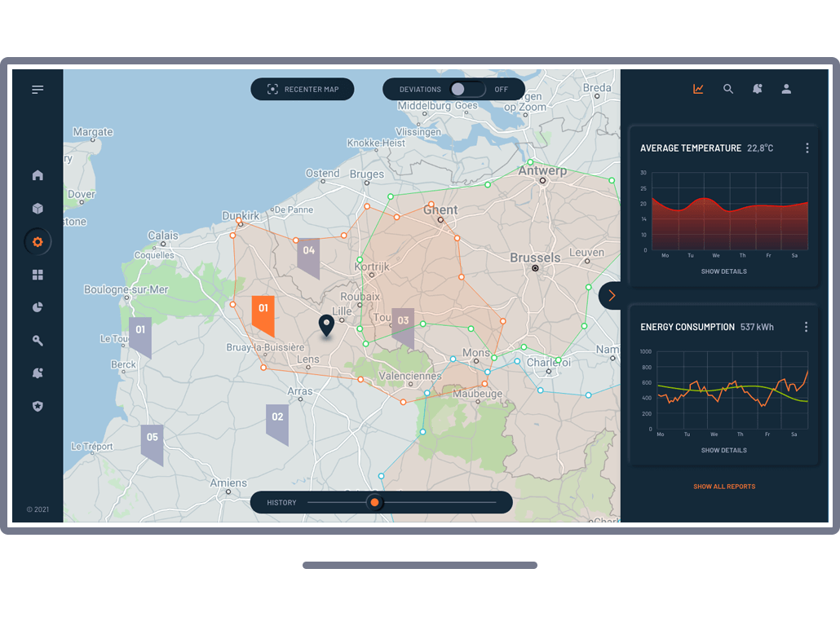
Task: Click the Recenter Map button
Action: (303, 89)
